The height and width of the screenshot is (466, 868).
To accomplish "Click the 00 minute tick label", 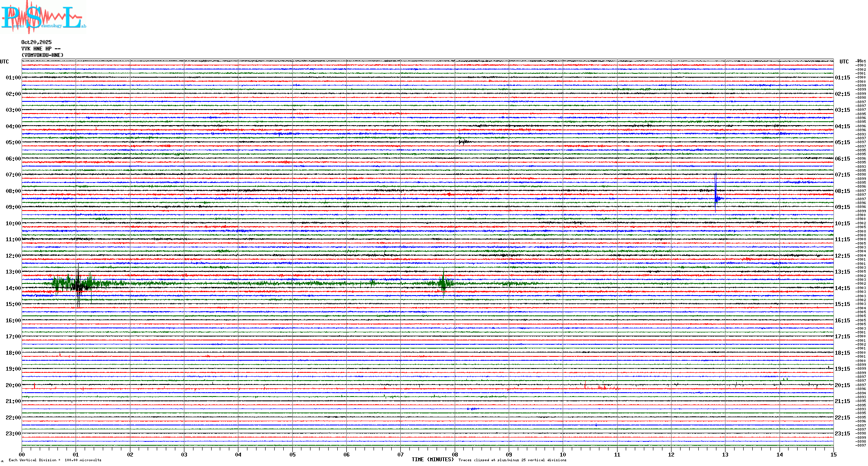I will pyautogui.click(x=22, y=454).
